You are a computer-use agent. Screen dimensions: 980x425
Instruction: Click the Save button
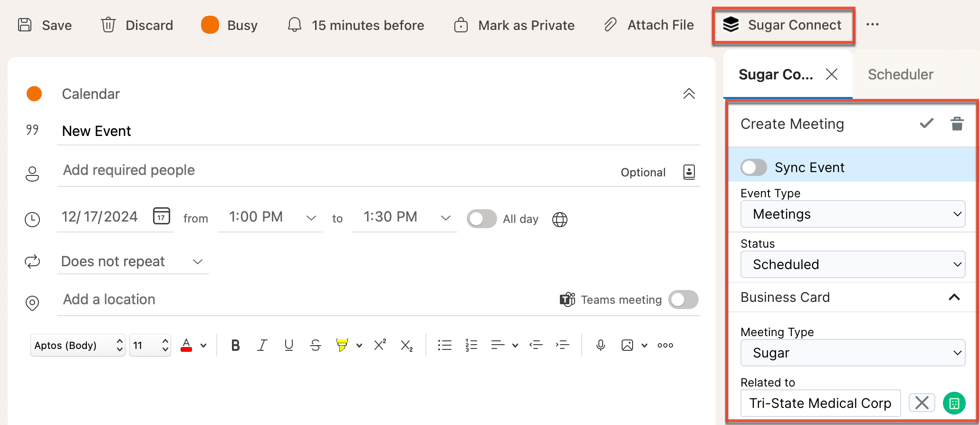click(45, 25)
